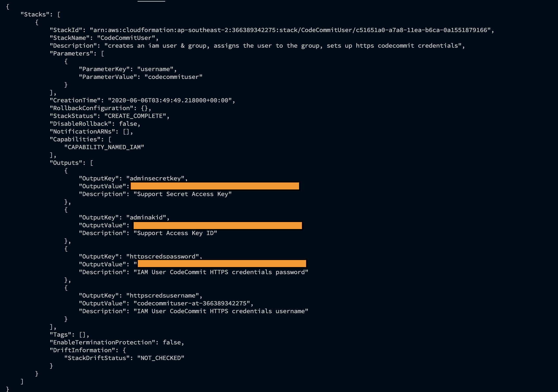This screenshot has height=392, width=558.
Task: Click redacted value under adminsecretkey
Action: point(215,186)
